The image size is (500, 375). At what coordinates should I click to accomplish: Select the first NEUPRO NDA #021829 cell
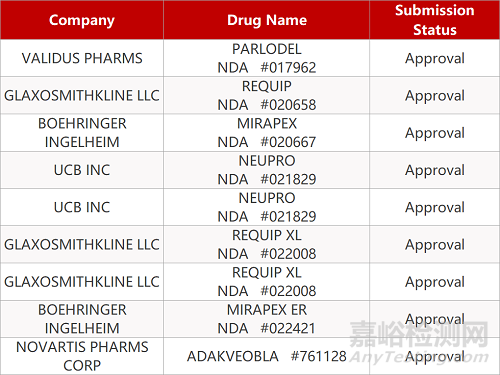point(266,170)
